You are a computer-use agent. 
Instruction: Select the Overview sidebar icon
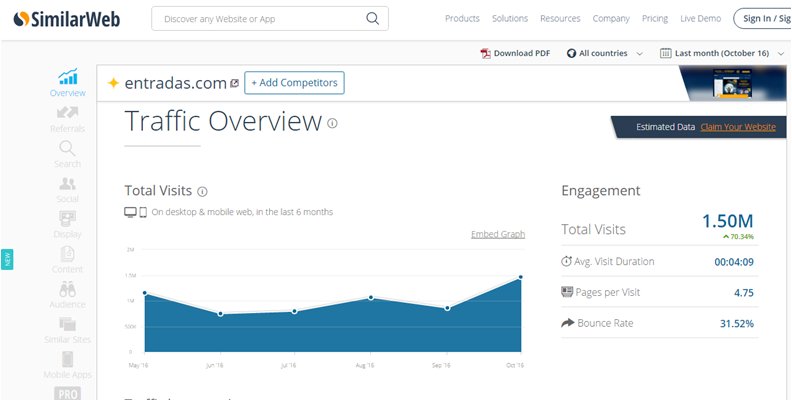68,77
